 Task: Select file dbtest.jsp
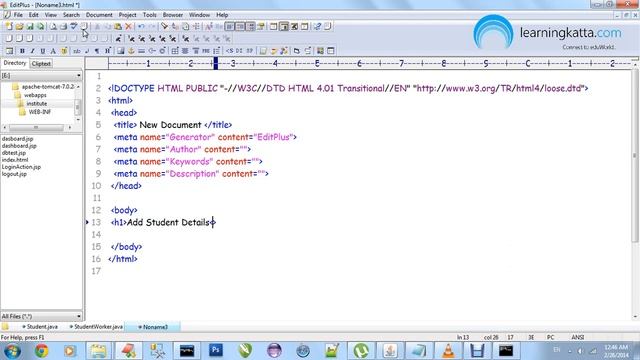pyautogui.click(x=14, y=153)
